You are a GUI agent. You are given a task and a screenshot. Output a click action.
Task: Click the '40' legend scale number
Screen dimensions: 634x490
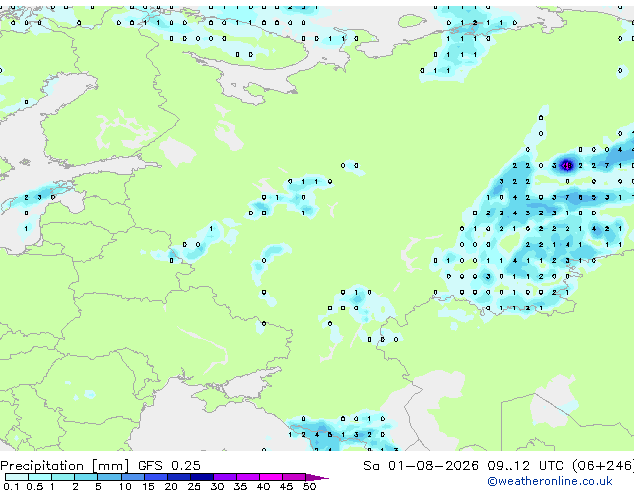point(263,486)
